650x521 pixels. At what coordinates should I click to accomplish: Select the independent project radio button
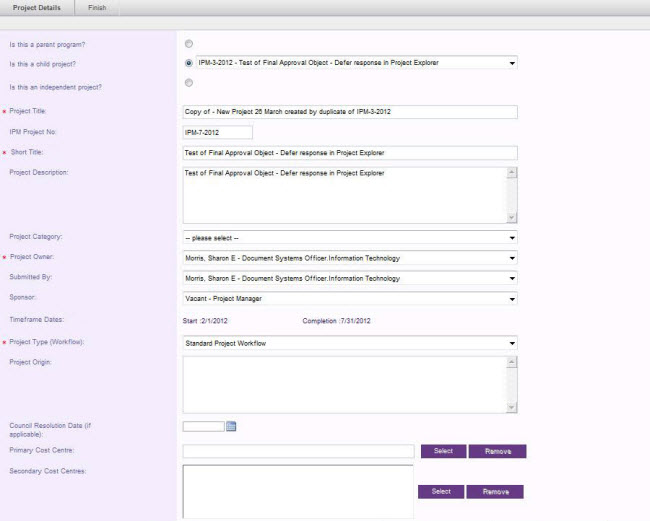189,83
